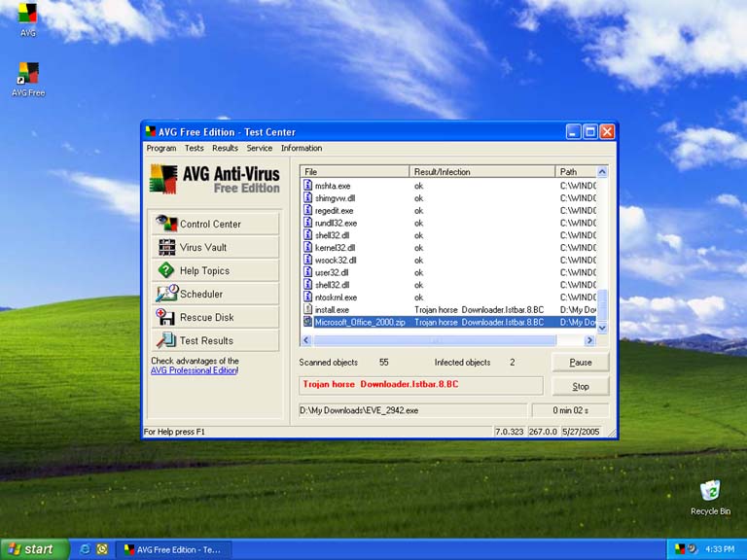Open the Service menu
The height and width of the screenshot is (560, 747).
tap(259, 149)
